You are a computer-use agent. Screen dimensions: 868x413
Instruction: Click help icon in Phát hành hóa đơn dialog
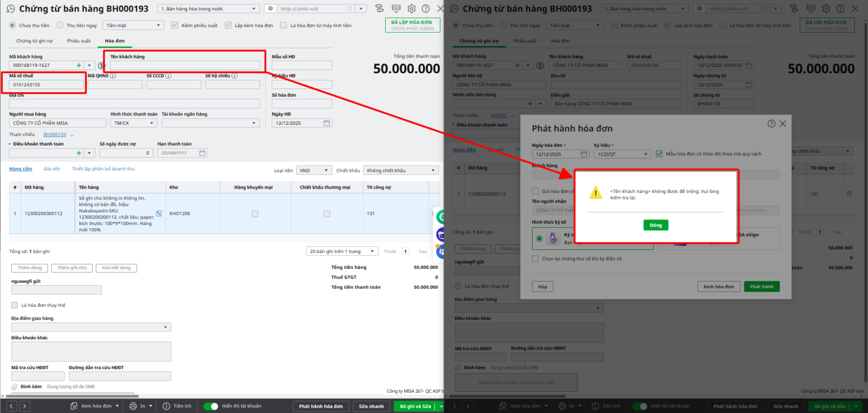pos(771,124)
